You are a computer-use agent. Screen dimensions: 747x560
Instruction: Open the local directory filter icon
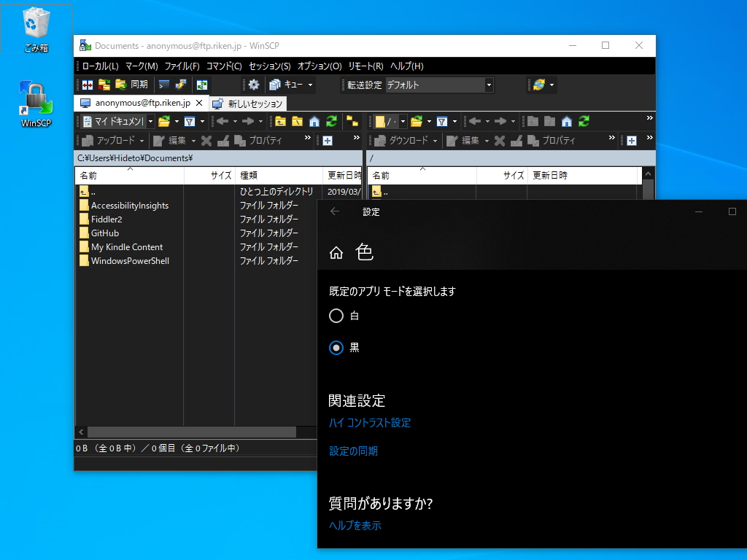click(x=191, y=121)
